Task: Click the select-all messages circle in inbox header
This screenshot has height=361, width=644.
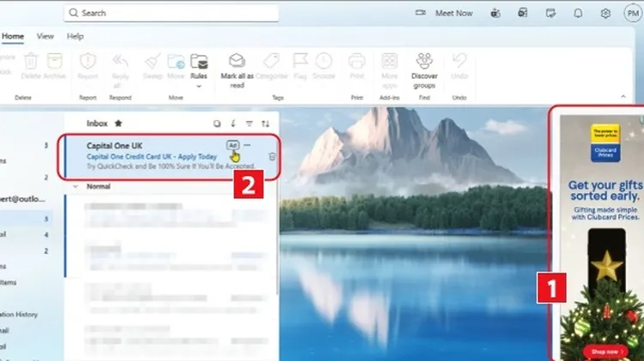Action: [216, 123]
